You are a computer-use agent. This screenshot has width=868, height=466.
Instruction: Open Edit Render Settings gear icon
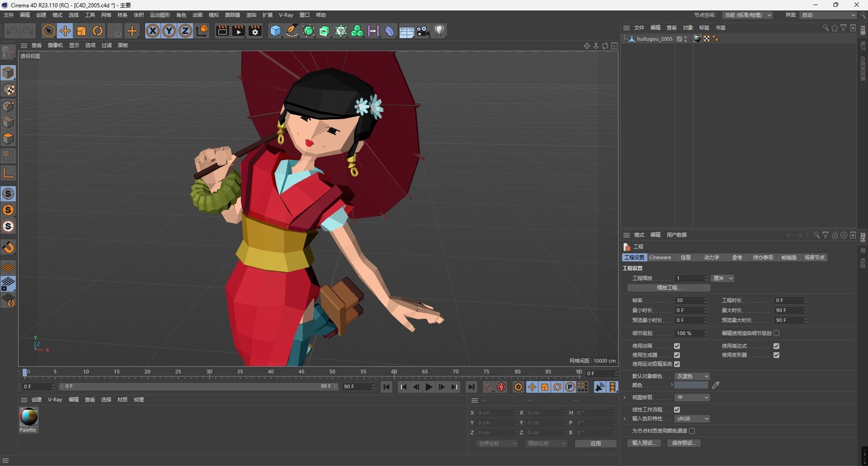pyautogui.click(x=255, y=31)
